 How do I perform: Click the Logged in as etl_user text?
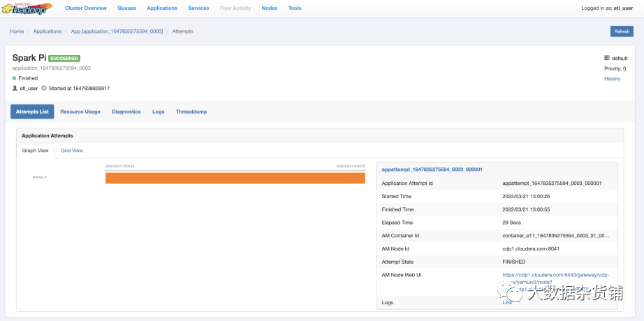click(607, 8)
